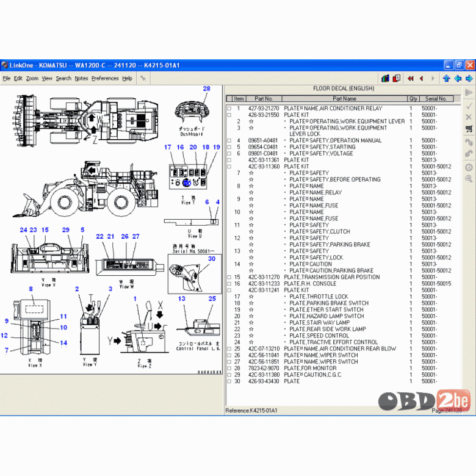Click callout number 8 in View X drawing
Screen dimensions: 476x476
coord(31,289)
